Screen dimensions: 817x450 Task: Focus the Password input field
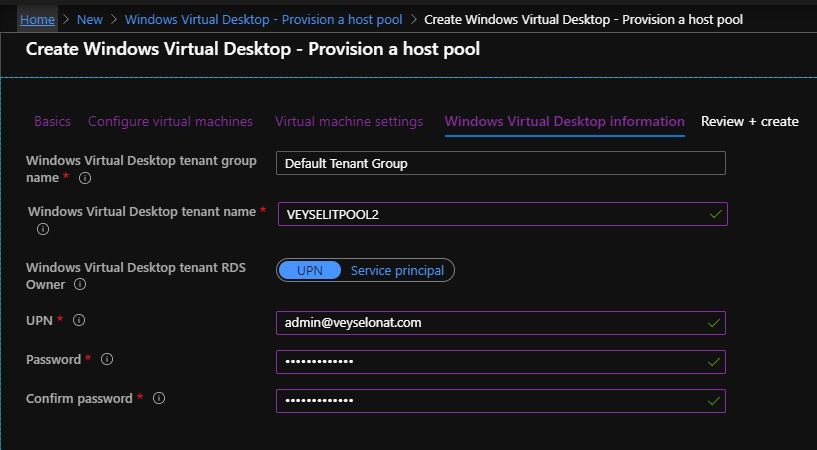[501, 362]
